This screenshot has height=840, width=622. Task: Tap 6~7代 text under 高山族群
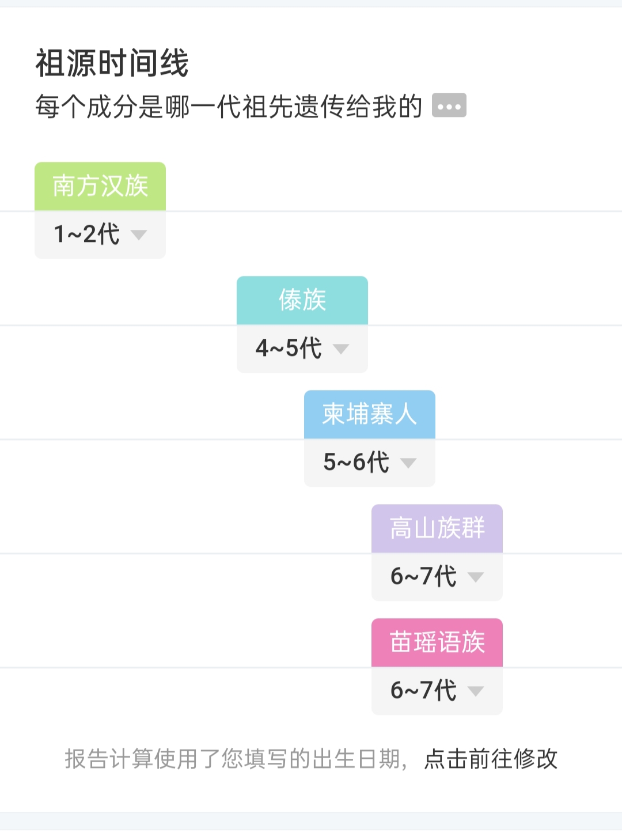[x=423, y=576]
